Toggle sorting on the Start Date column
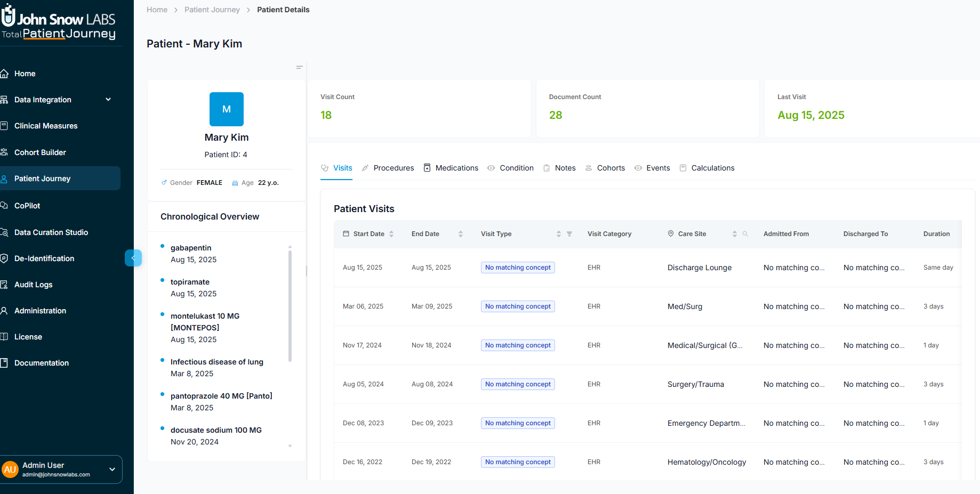980x494 pixels. [392, 233]
